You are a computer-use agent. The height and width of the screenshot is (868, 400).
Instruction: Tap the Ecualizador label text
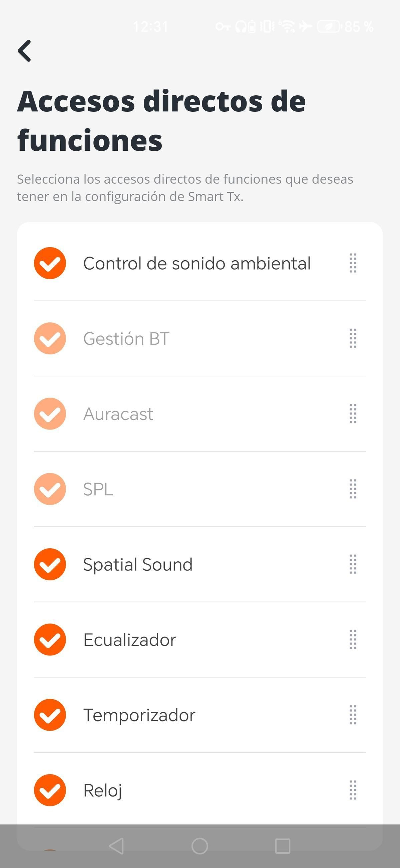[130, 640]
